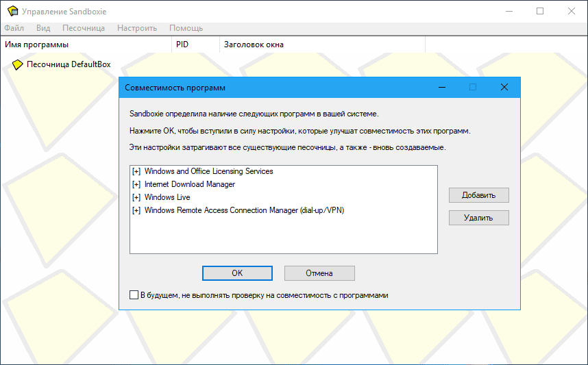Image resolution: width=588 pixels, height=365 pixels.
Task: Expand Windows Remote Access Connection Manager entry
Action: coord(136,211)
